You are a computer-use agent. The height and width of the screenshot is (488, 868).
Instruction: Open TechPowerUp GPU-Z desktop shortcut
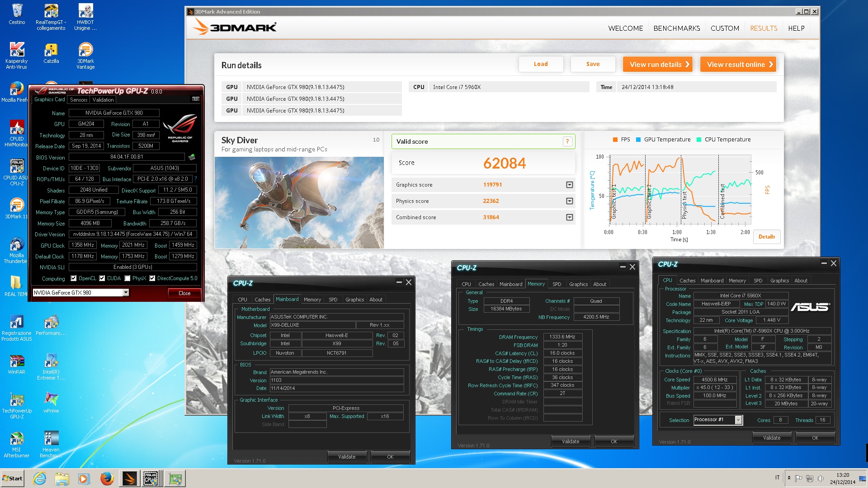17,405
